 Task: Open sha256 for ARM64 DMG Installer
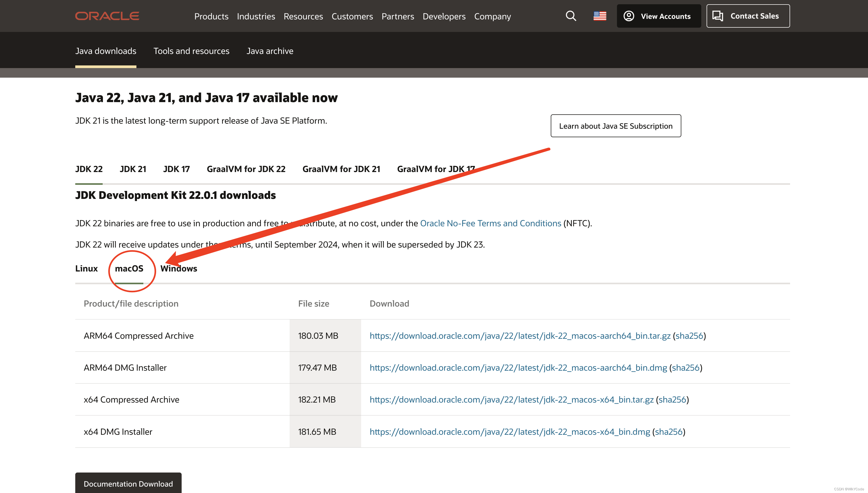(686, 368)
